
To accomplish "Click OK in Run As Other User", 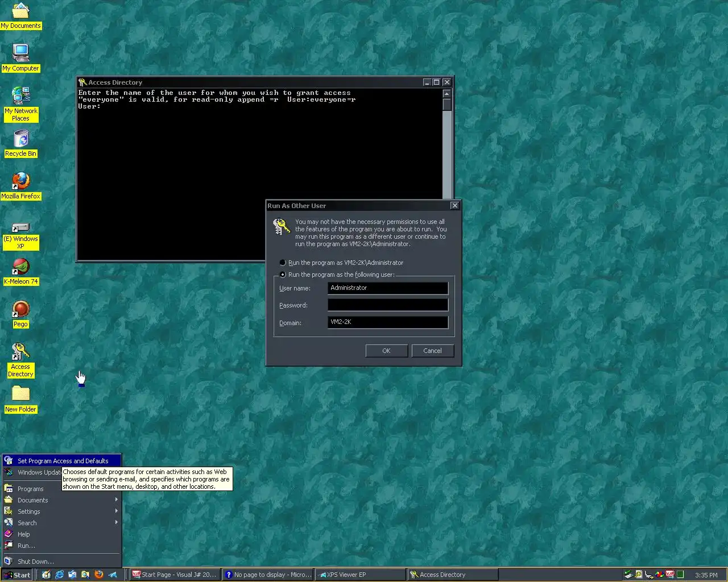I will coord(386,351).
